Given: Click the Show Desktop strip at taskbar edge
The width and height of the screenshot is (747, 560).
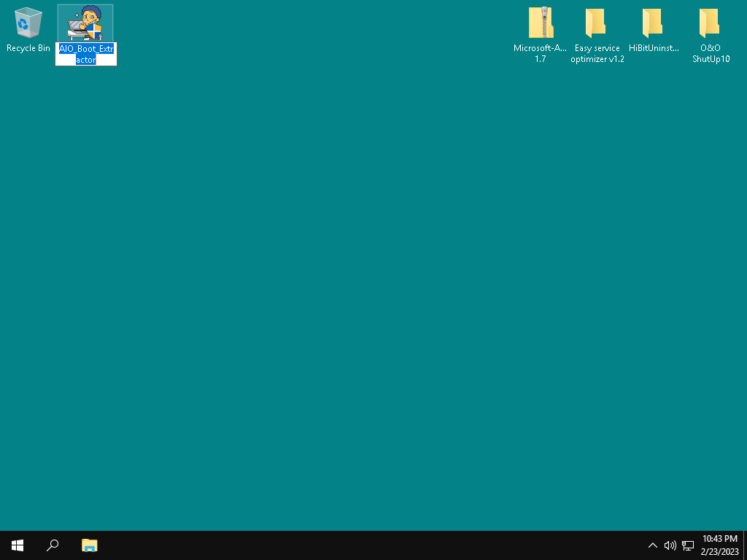Looking at the screenshot, I should 745,545.
